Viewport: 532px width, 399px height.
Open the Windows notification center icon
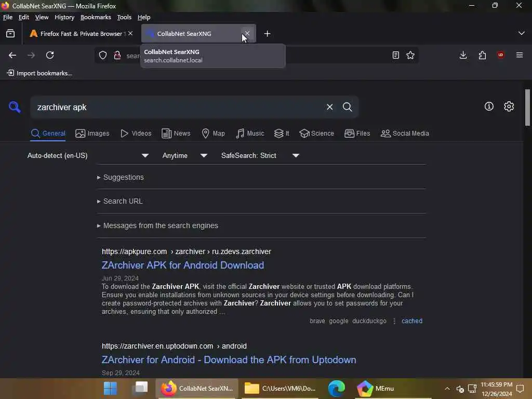pyautogui.click(x=520, y=389)
